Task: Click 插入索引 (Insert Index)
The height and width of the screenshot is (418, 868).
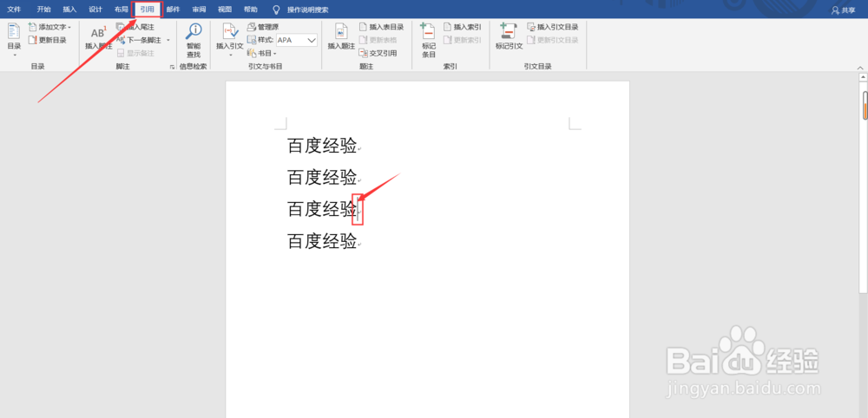Action: point(463,27)
